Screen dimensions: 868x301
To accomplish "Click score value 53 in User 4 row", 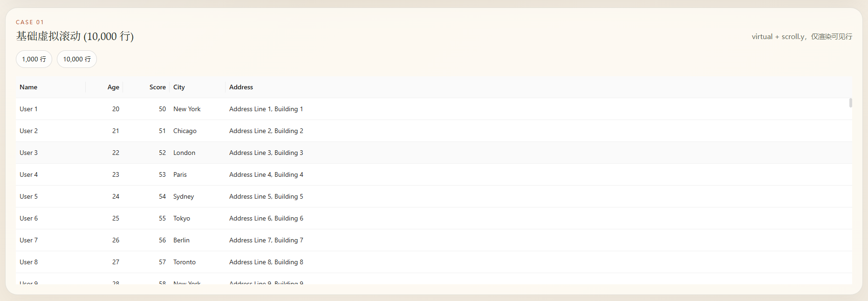I will (x=146, y=174).
